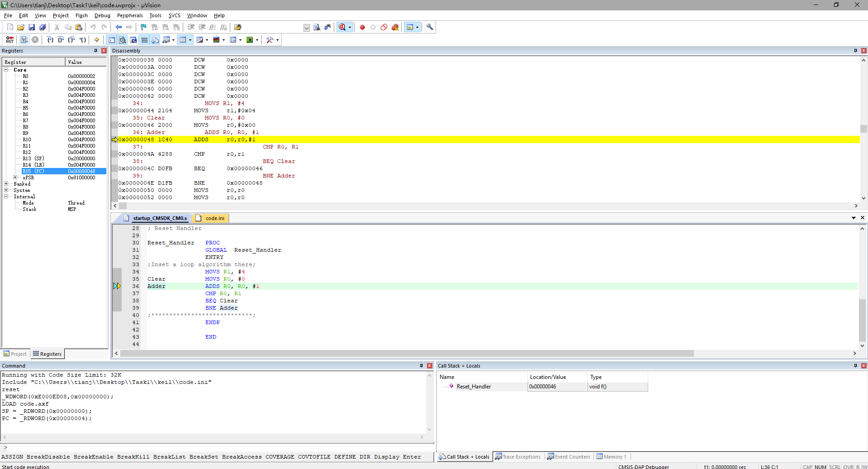The image size is (868, 469).
Task: Click the Show Next Statement yellow arrow
Action: (x=97, y=40)
